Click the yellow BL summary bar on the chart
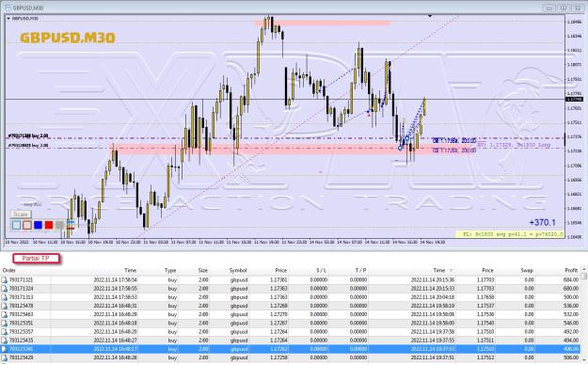This screenshot has height=365, width=588. pyautogui.click(x=510, y=234)
